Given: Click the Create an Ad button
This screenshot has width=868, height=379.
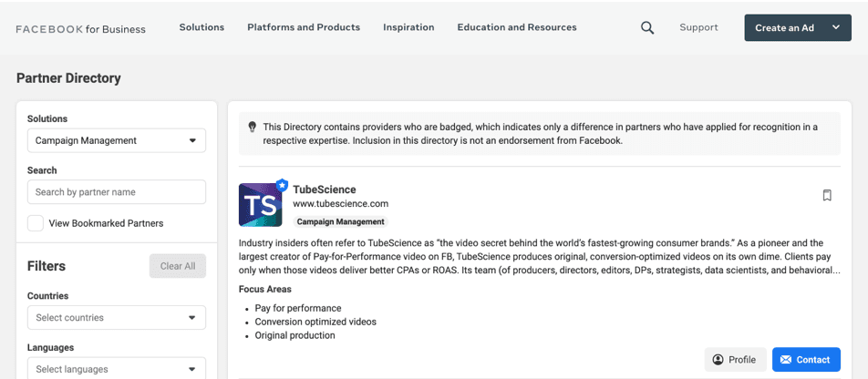Looking at the screenshot, I should (x=798, y=27).
